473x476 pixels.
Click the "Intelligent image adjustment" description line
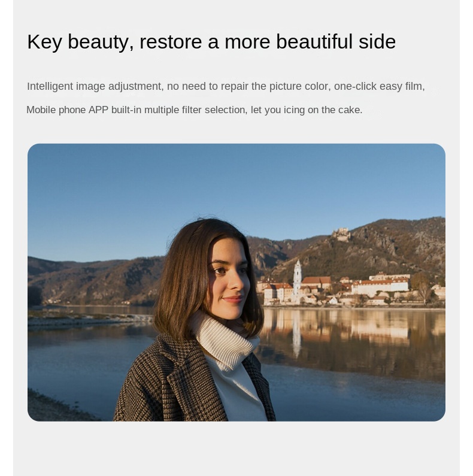click(x=226, y=86)
